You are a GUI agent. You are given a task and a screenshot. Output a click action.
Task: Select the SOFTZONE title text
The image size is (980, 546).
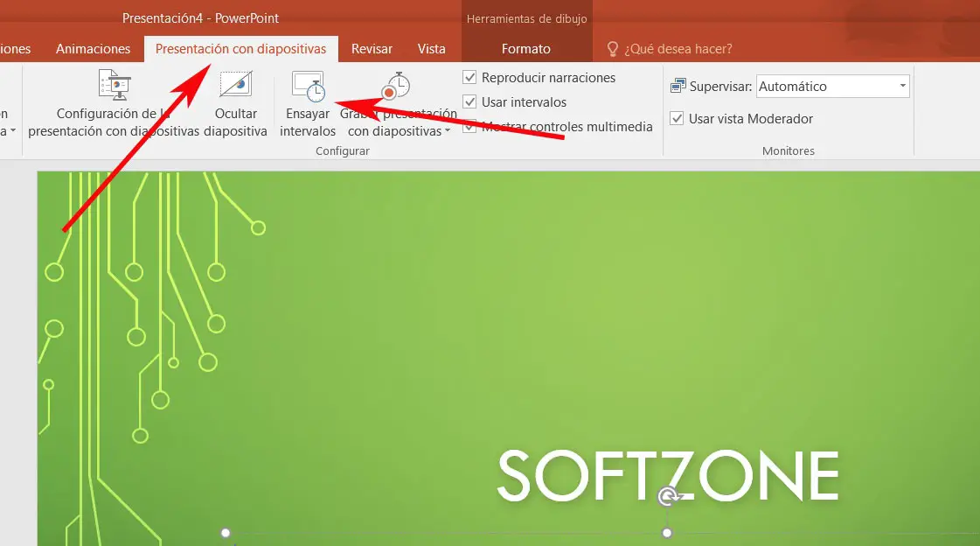point(668,475)
